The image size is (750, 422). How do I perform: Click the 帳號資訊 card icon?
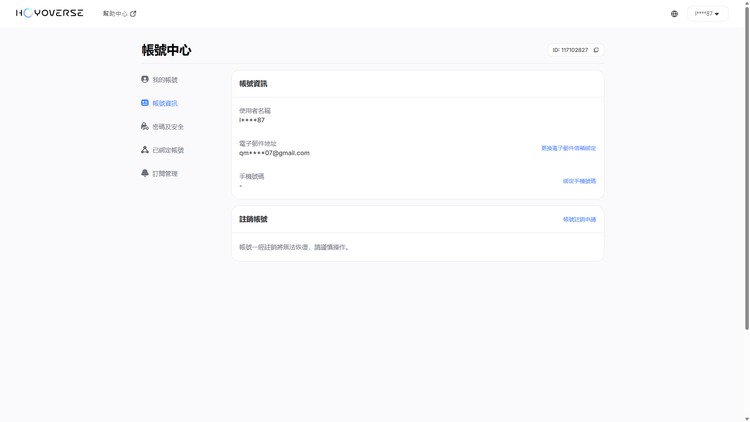pos(145,103)
